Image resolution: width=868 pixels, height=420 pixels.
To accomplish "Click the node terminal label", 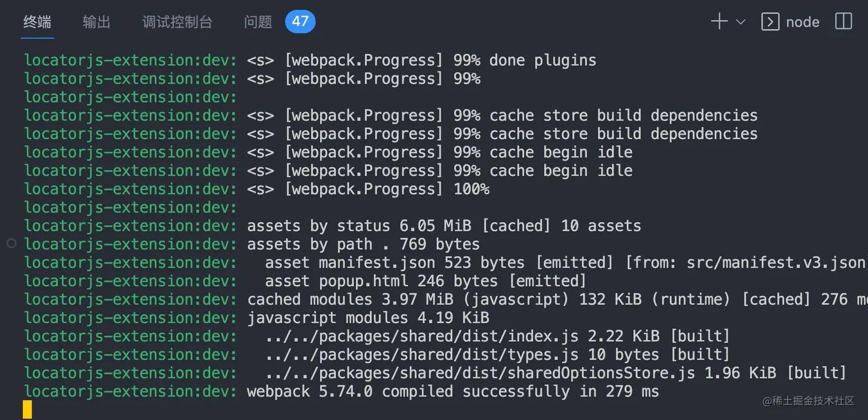I will click(x=803, y=22).
